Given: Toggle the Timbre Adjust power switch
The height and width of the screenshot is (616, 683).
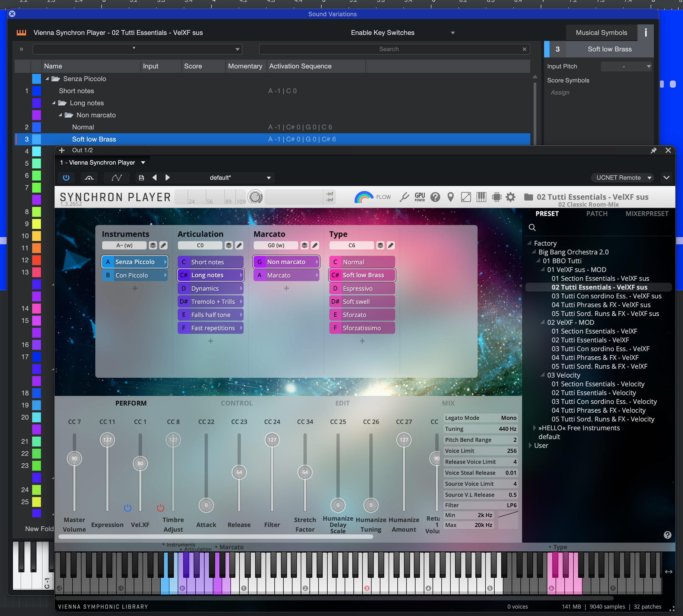Looking at the screenshot, I should (x=161, y=508).
